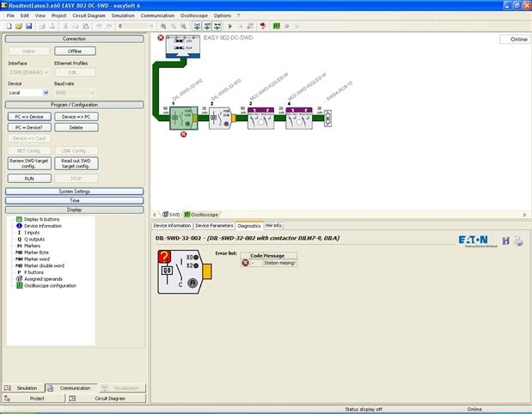Print diagnostics with the printer icon
Image resolution: width=532 pixels, height=414 pixels.
(x=518, y=241)
